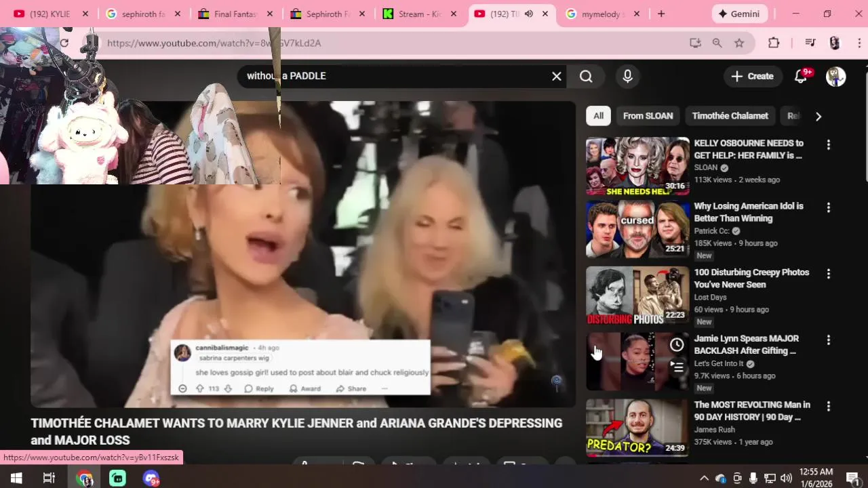Switch to the (192) KYLIE tab
Screen dimensions: 868x488
[49, 14]
